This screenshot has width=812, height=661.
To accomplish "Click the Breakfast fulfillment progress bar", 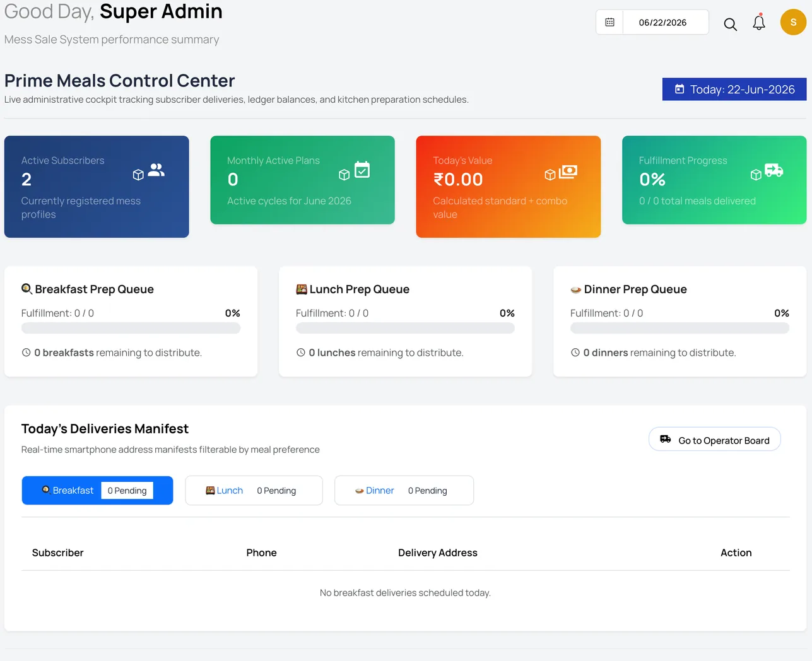I will [131, 328].
